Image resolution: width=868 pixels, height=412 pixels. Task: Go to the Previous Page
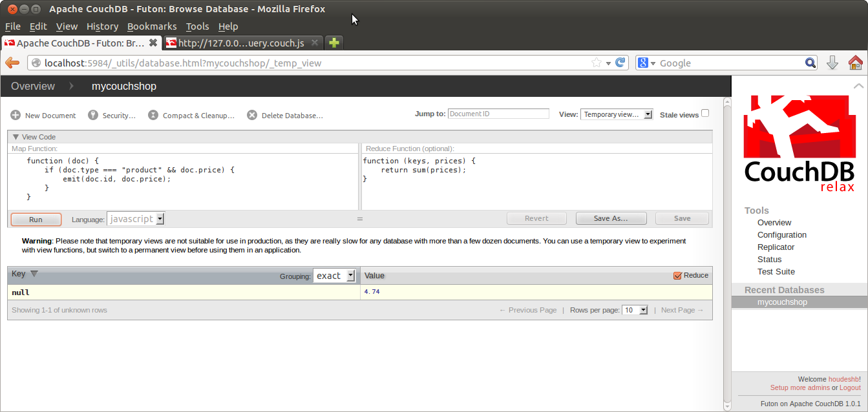point(528,310)
